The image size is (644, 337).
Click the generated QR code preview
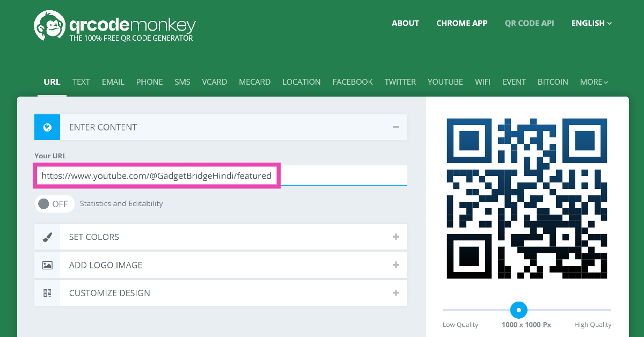click(527, 199)
